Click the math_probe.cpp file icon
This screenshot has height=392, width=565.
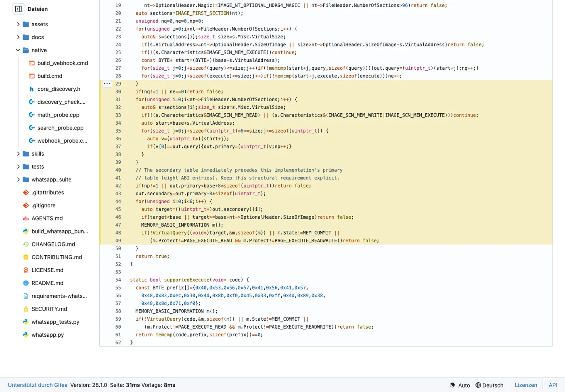click(32, 115)
